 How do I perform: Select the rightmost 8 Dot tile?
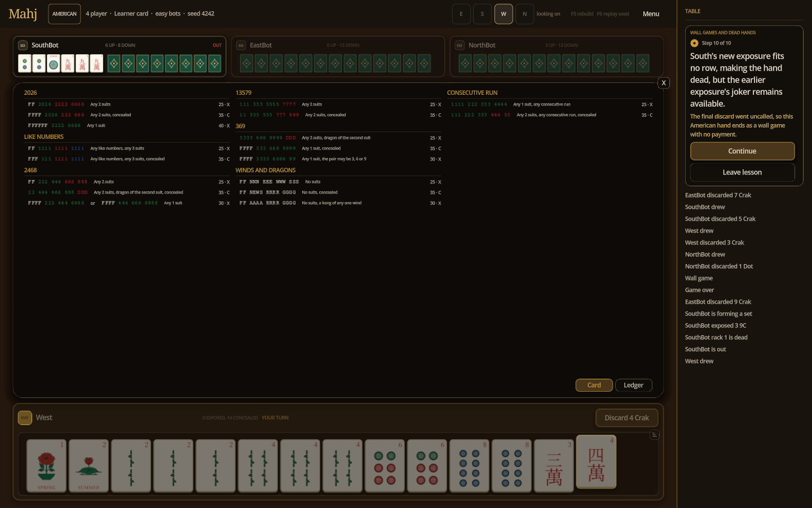point(511,466)
